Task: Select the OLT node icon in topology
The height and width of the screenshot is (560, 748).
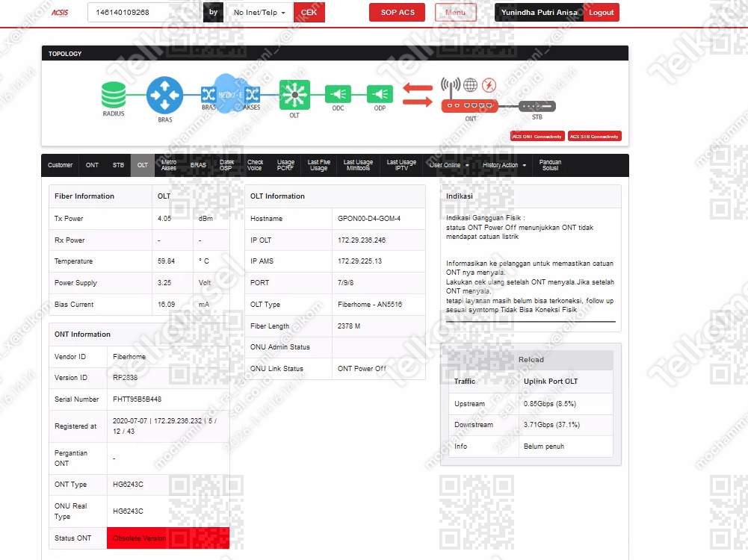Action: 294,95
